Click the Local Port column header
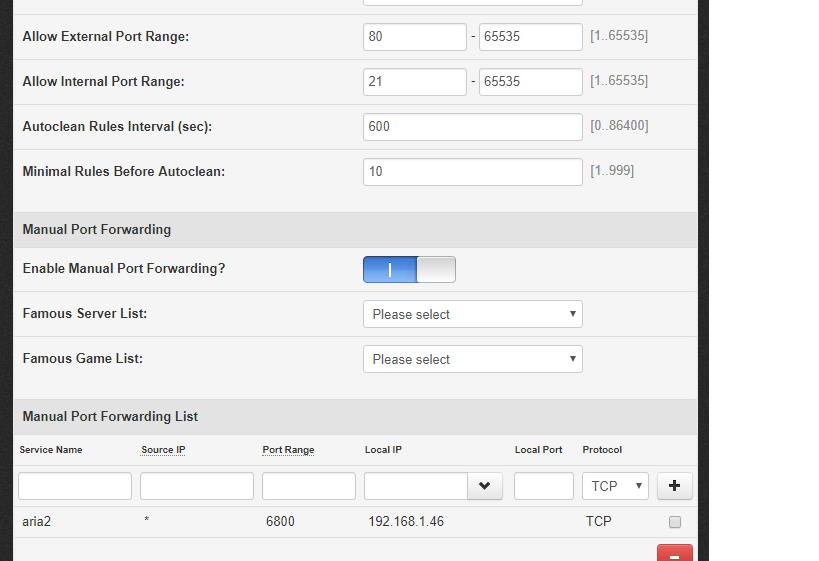 click(538, 450)
